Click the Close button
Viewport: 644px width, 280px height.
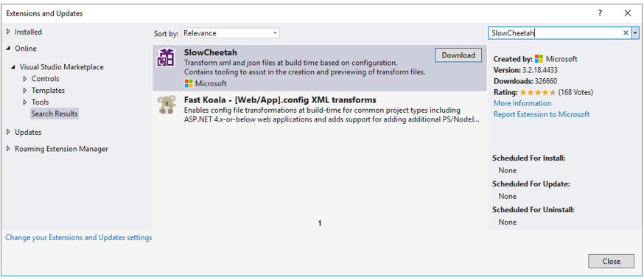[x=611, y=261]
